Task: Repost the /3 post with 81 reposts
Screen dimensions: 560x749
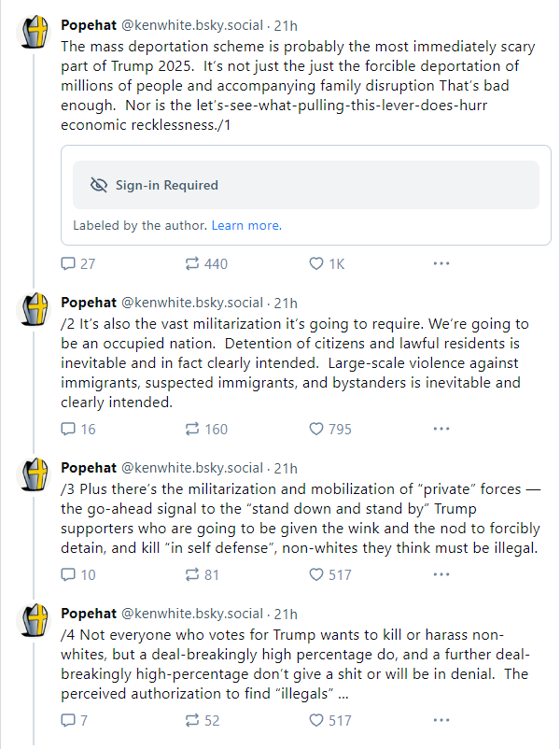Action: [x=203, y=574]
